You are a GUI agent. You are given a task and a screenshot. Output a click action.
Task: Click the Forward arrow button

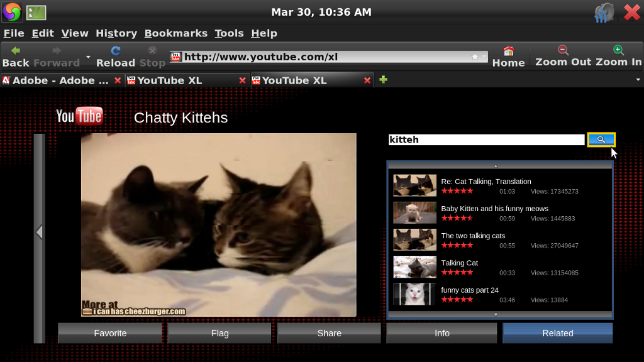tap(57, 56)
